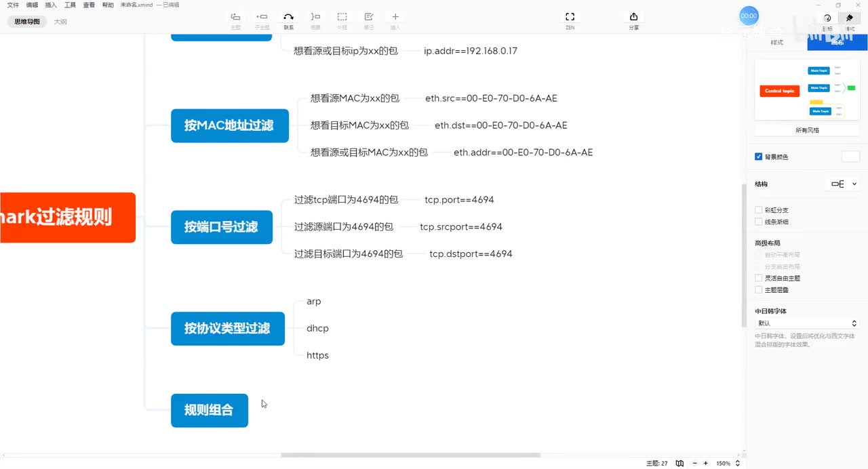Screen dimensions: 868x469
Task: Select the 按MAC地址过滤 topic
Action: click(x=230, y=125)
